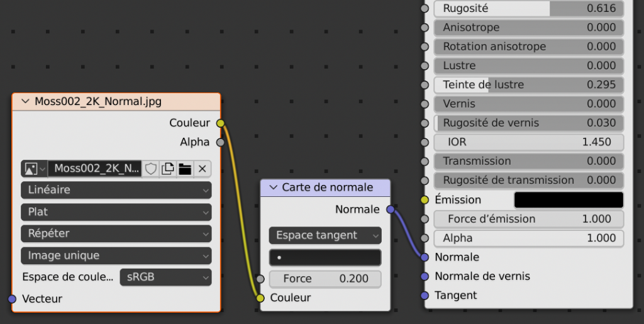
Task: Toggle fake user shield icon
Action: click(151, 169)
